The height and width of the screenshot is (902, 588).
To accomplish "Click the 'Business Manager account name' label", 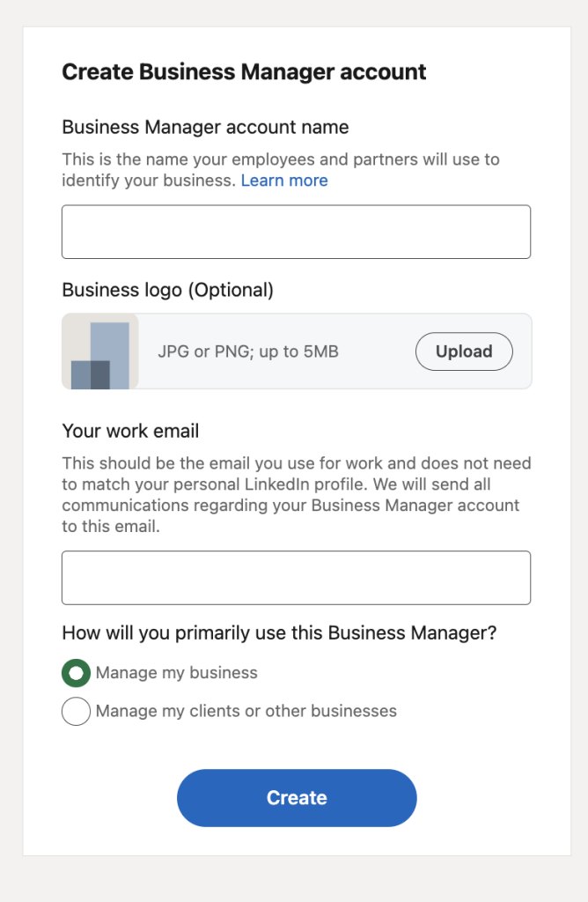I will point(205,127).
